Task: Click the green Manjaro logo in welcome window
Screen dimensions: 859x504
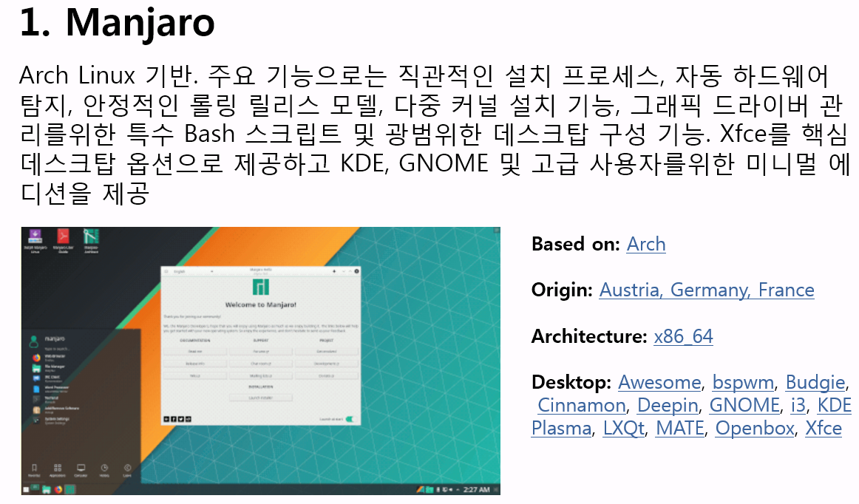Action: 261,287
